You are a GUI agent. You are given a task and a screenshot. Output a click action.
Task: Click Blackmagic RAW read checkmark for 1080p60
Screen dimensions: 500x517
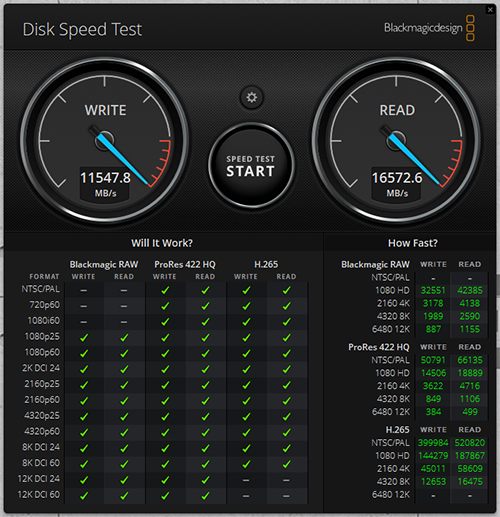124,353
